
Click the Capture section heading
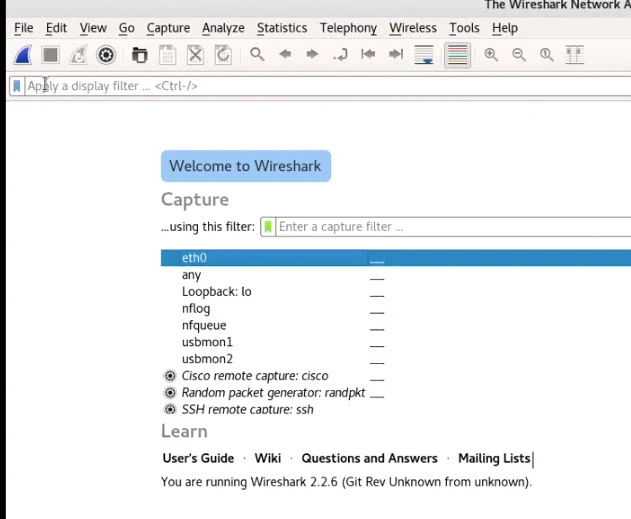click(195, 200)
